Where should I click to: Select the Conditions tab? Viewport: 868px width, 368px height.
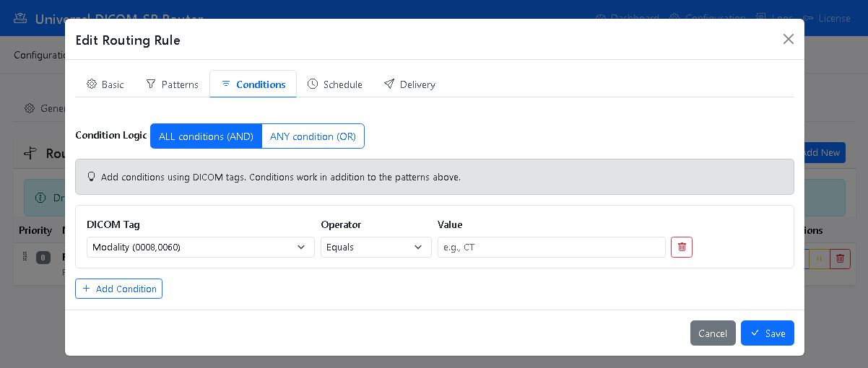[x=253, y=84]
